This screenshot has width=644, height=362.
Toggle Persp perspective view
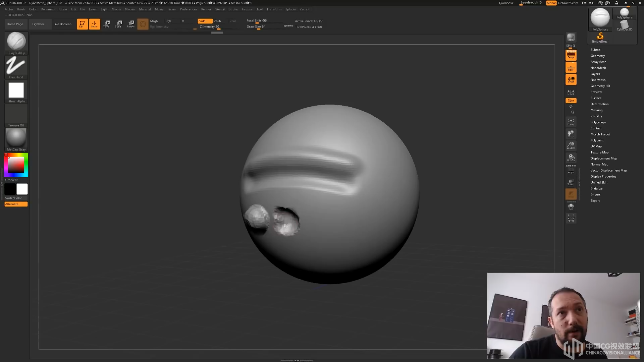(571, 55)
